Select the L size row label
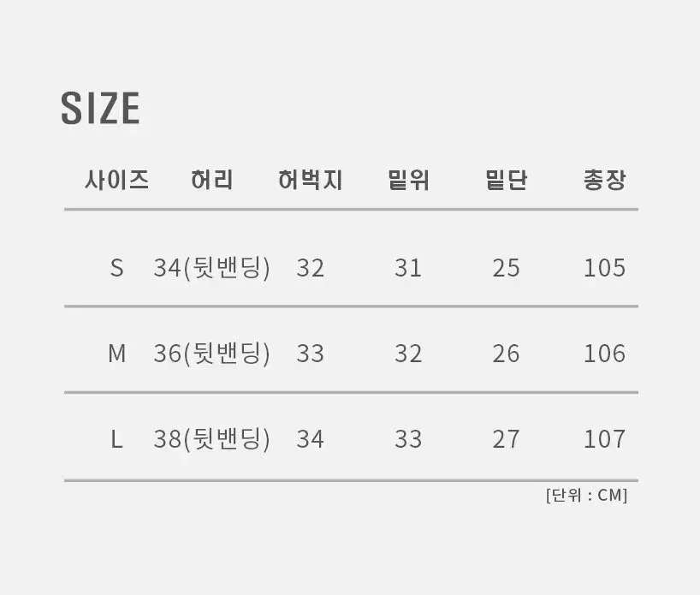Image resolution: width=700 pixels, height=595 pixels. click(116, 438)
